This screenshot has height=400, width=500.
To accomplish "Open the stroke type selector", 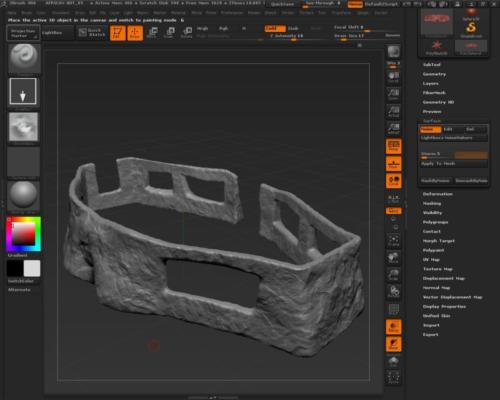I will click(23, 91).
